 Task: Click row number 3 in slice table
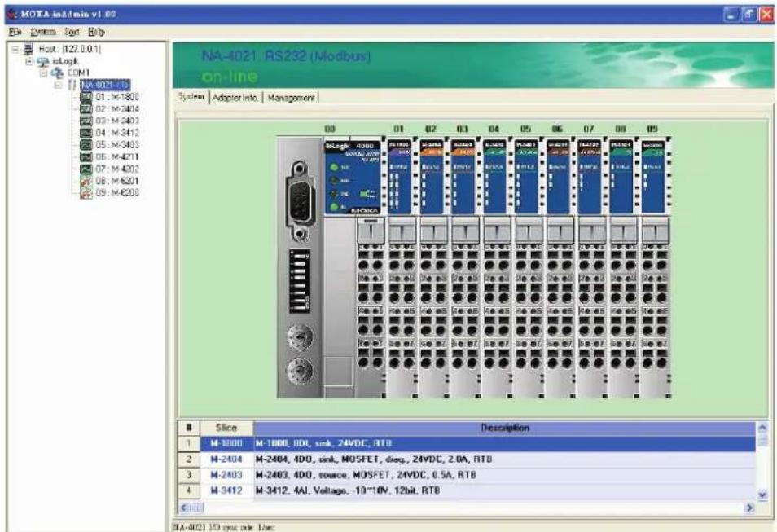tap(189, 475)
